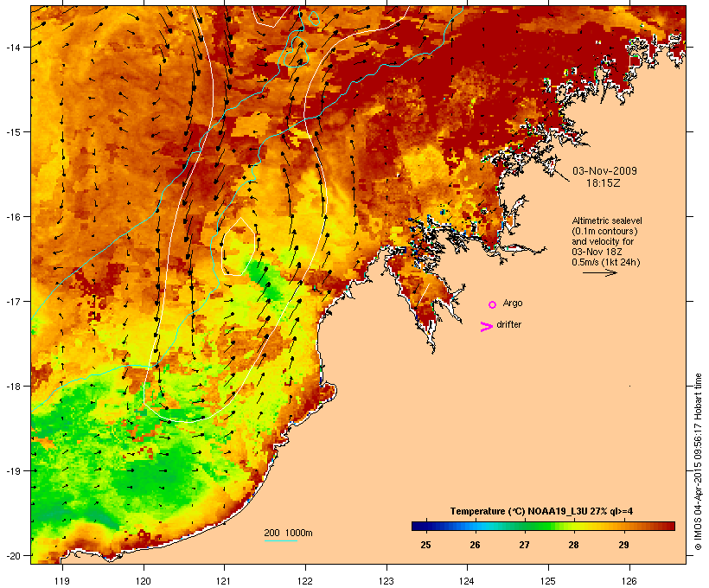Click the dark red end of color bar
Screen dimensions: 709x588
(x=669, y=526)
